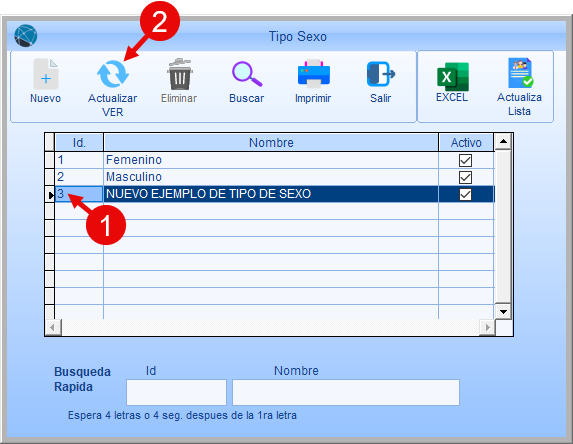
Task: Select the Masculino row
Action: point(274,177)
